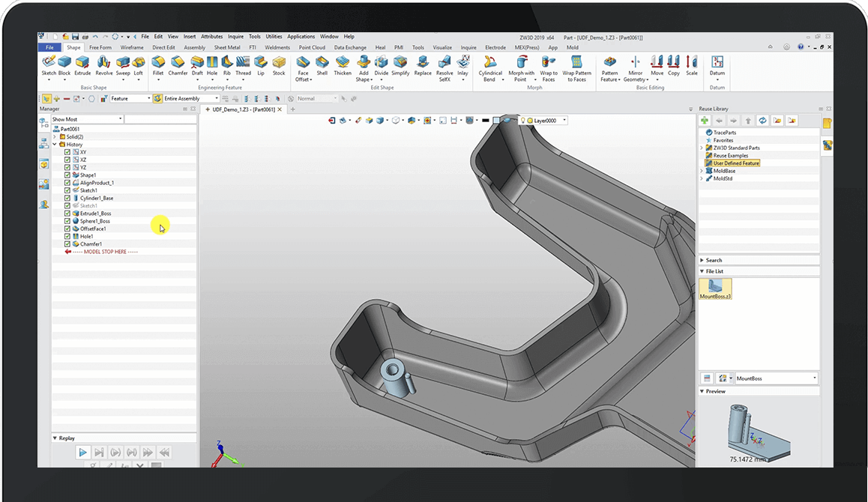Use the Thicken tool
The image size is (868, 502).
tap(343, 66)
